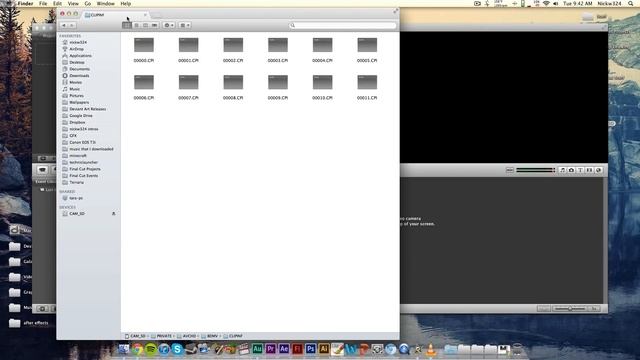Open the Go menu
Viewport: 640px width, 360px height.
[x=88, y=3]
